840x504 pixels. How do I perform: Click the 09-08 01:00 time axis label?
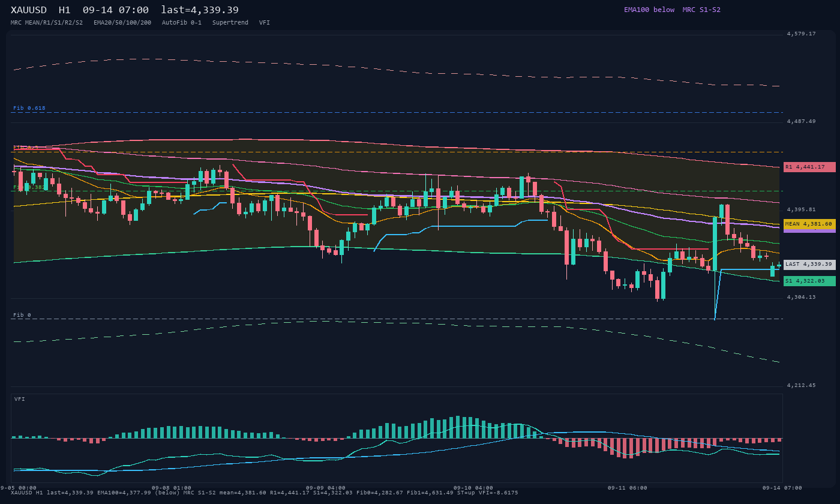point(172,488)
